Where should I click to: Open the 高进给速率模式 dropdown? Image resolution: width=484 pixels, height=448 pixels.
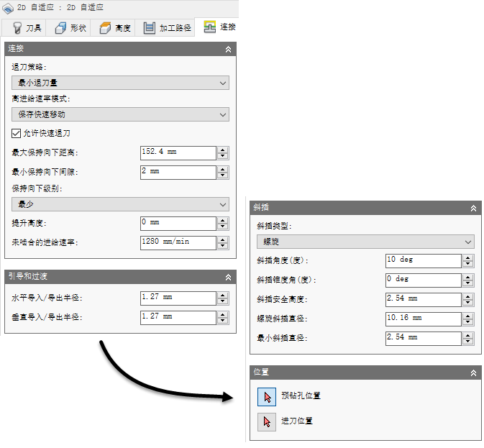(x=120, y=114)
